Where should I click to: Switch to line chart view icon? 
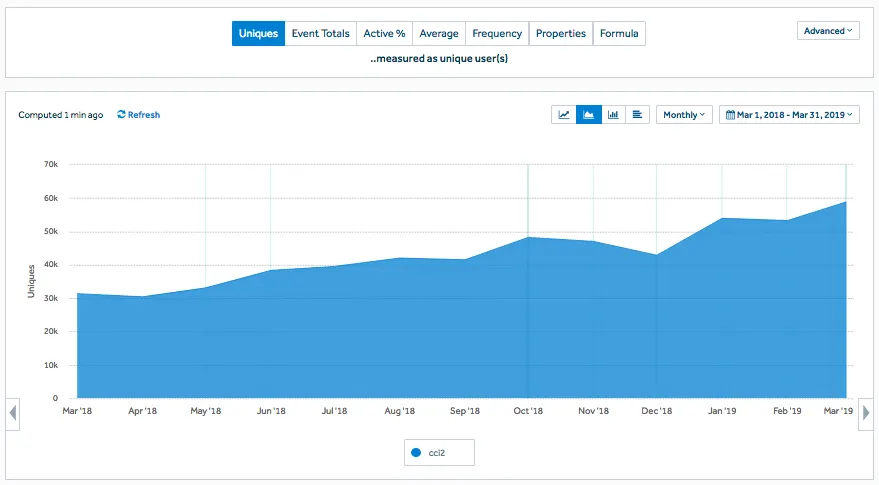[x=564, y=114]
